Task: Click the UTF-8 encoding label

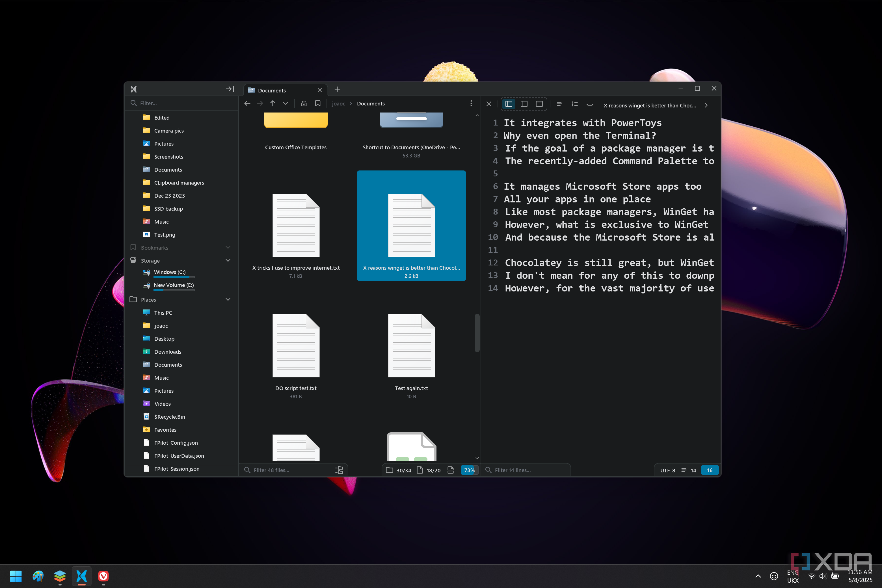Action: (x=667, y=470)
